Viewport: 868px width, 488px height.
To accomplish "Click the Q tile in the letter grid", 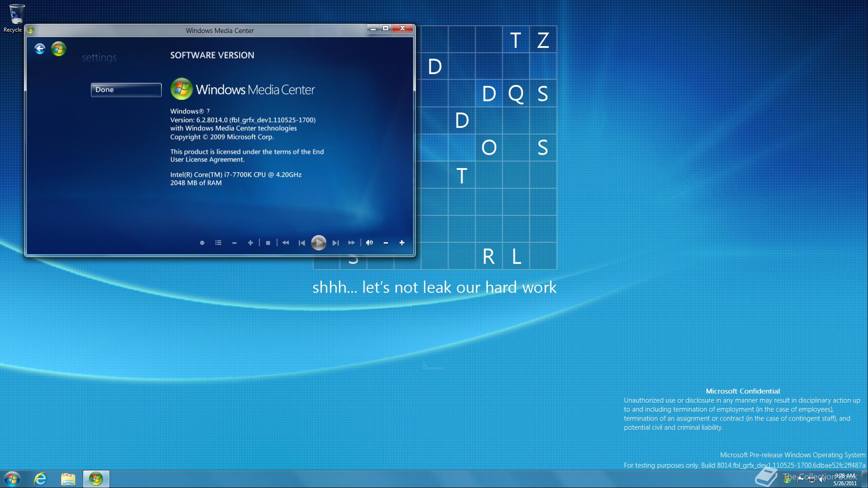I will [x=516, y=94].
